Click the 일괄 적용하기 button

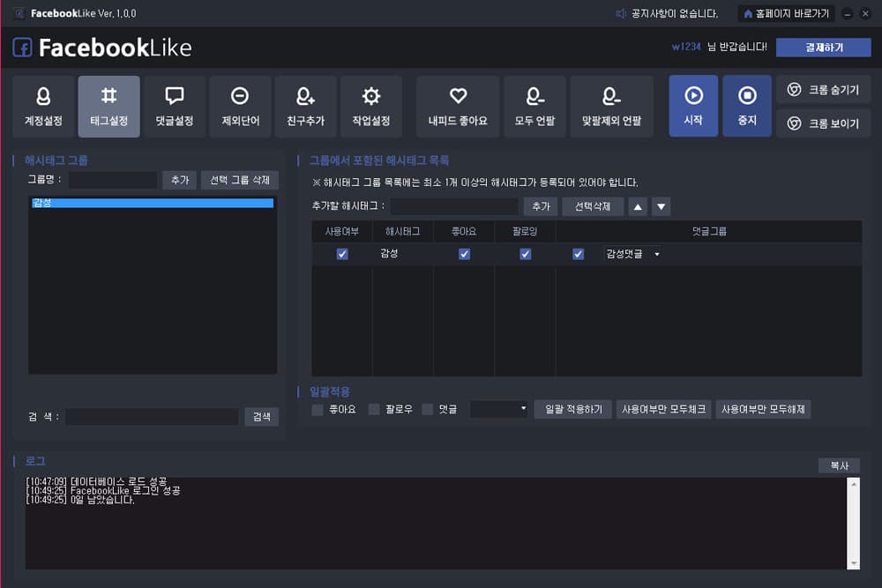tap(573, 409)
